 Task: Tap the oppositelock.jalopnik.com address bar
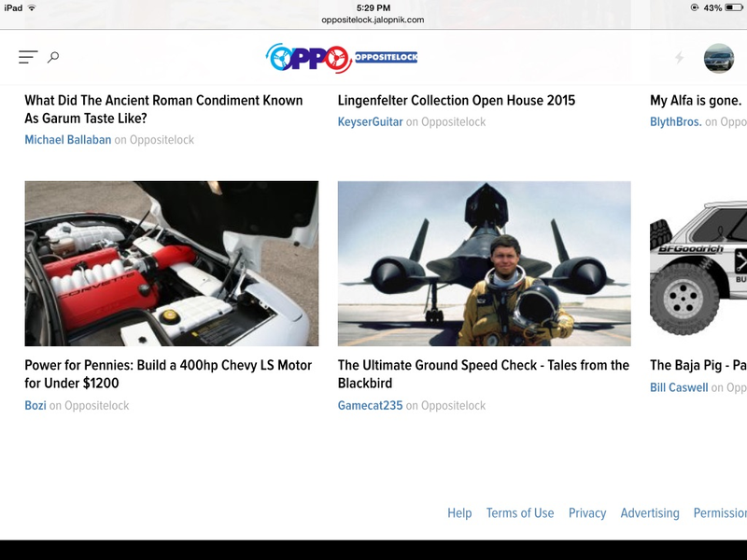tap(373, 20)
